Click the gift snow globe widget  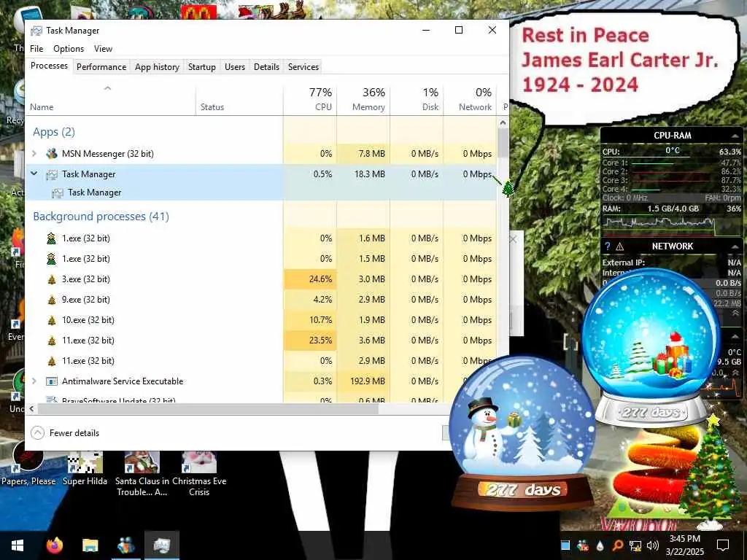tap(651, 348)
